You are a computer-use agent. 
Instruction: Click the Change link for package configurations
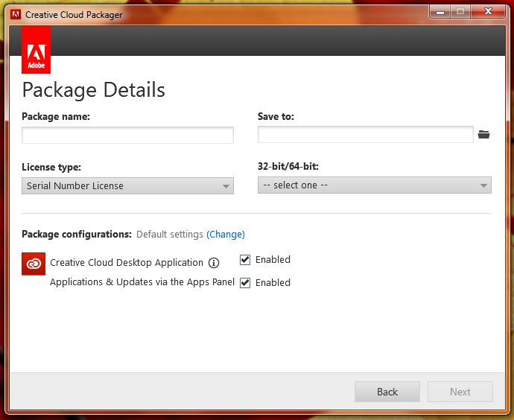(226, 235)
